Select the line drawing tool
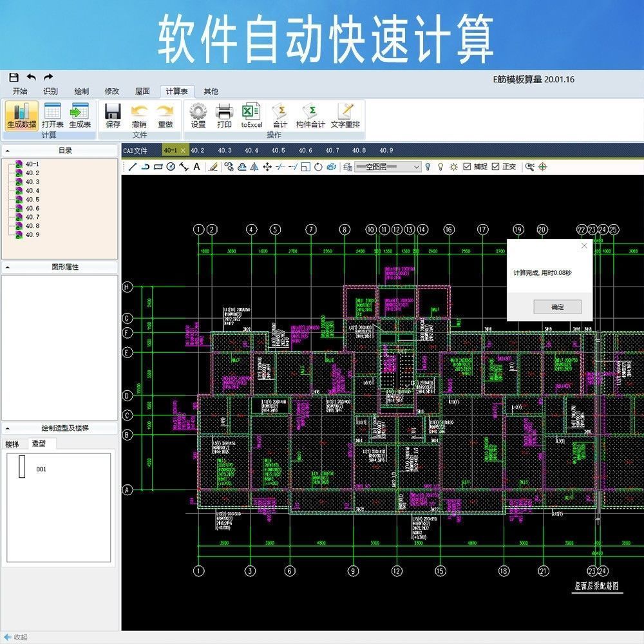 coord(132,167)
